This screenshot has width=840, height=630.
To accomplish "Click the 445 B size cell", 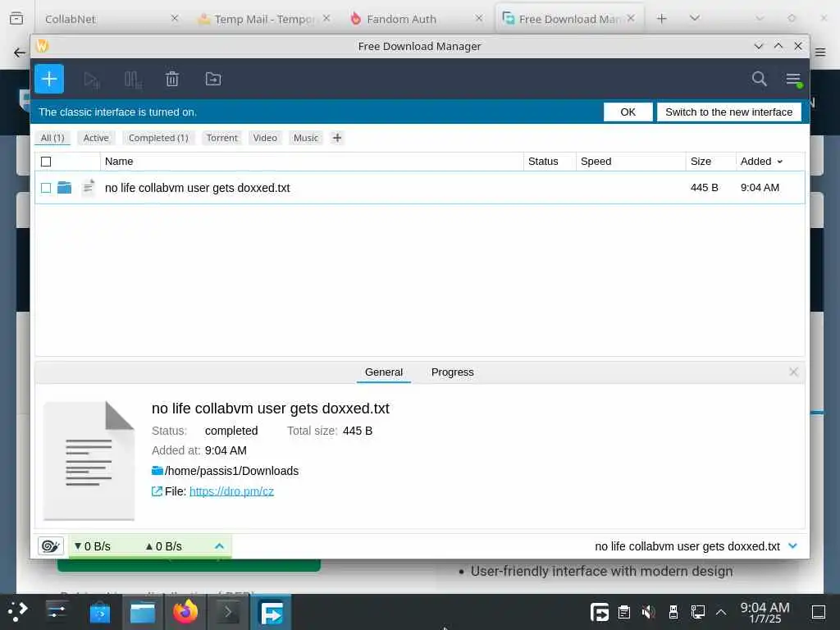I will click(704, 188).
